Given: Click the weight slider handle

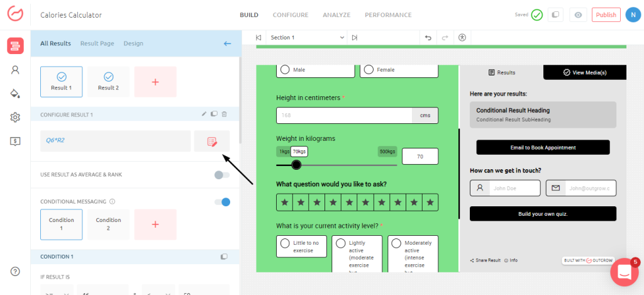Looking at the screenshot, I should pyautogui.click(x=296, y=165).
